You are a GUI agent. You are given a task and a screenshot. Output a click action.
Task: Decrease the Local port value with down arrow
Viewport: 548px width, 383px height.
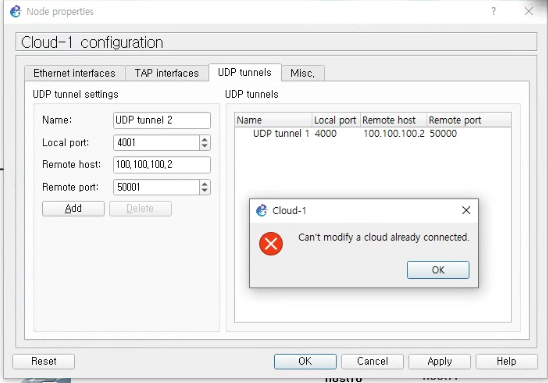tap(205, 146)
